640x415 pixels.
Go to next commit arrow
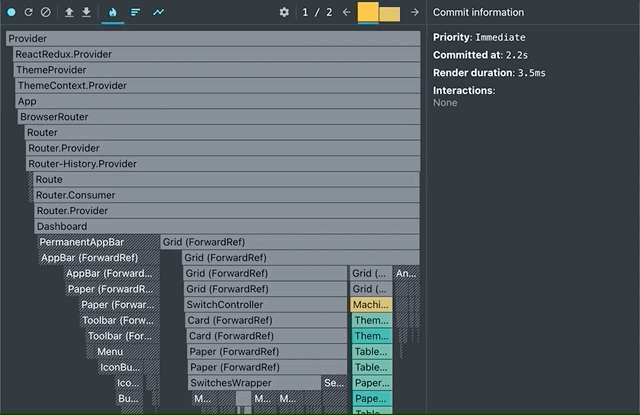click(415, 12)
